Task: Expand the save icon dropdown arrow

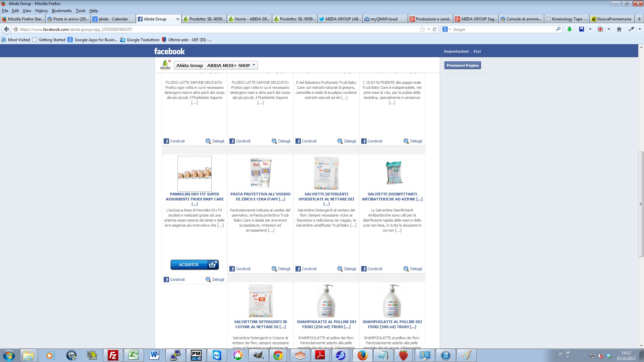Action: (x=590, y=29)
